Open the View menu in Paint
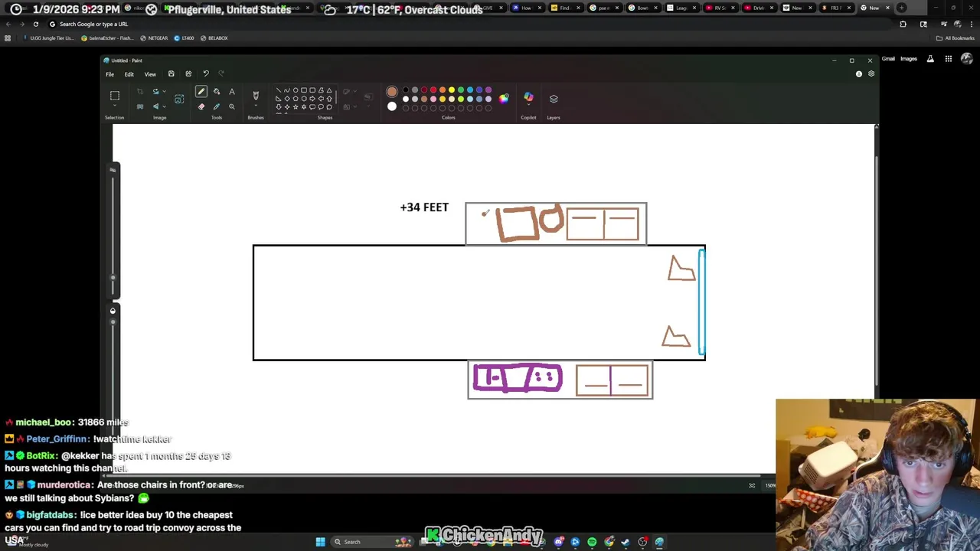This screenshot has height=551, width=980. (x=150, y=74)
